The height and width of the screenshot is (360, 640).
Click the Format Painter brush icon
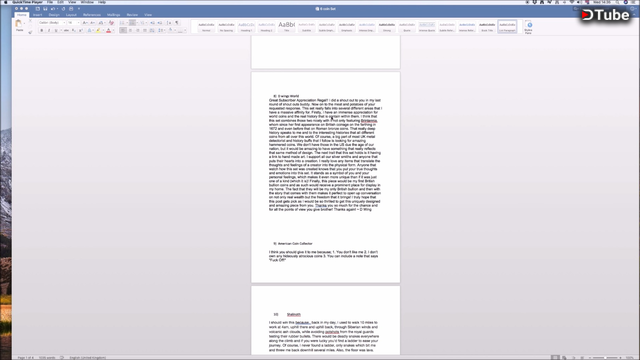[x=30, y=32]
